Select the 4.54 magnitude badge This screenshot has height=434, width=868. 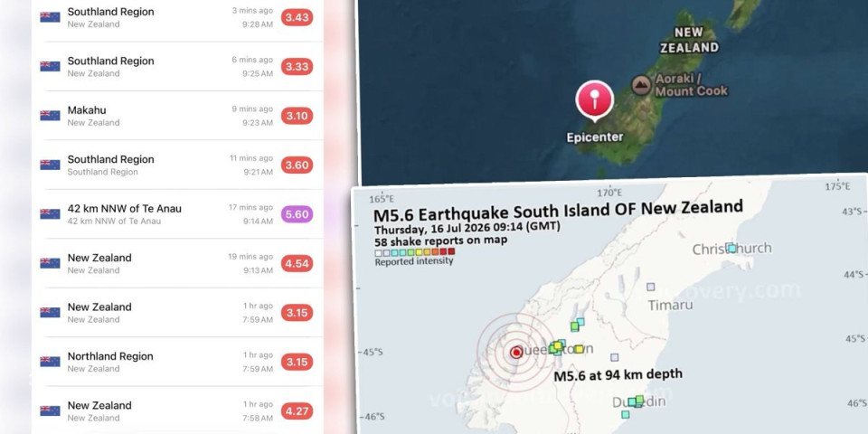click(x=297, y=263)
